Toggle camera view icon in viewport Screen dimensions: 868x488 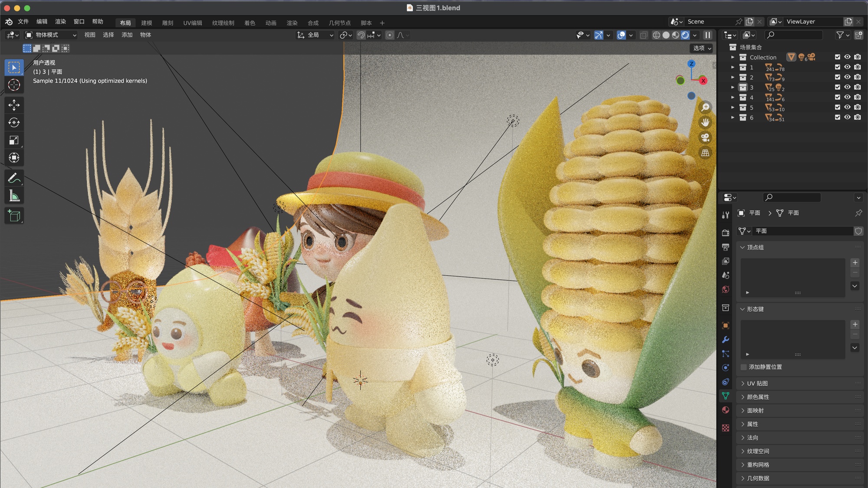(706, 138)
